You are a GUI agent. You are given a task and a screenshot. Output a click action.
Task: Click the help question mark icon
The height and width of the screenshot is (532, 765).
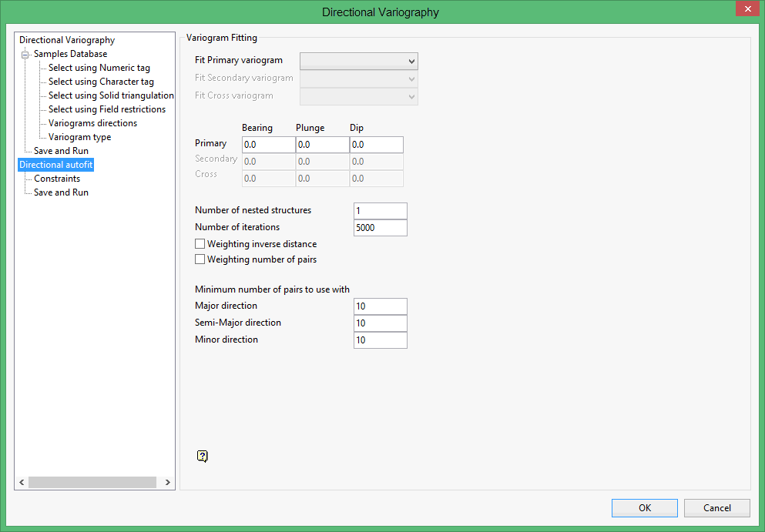point(202,456)
